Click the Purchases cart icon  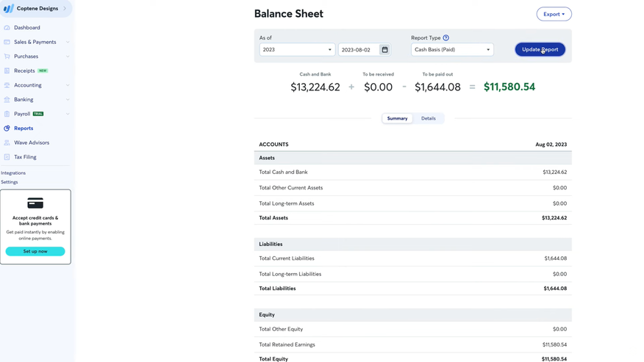click(x=7, y=57)
